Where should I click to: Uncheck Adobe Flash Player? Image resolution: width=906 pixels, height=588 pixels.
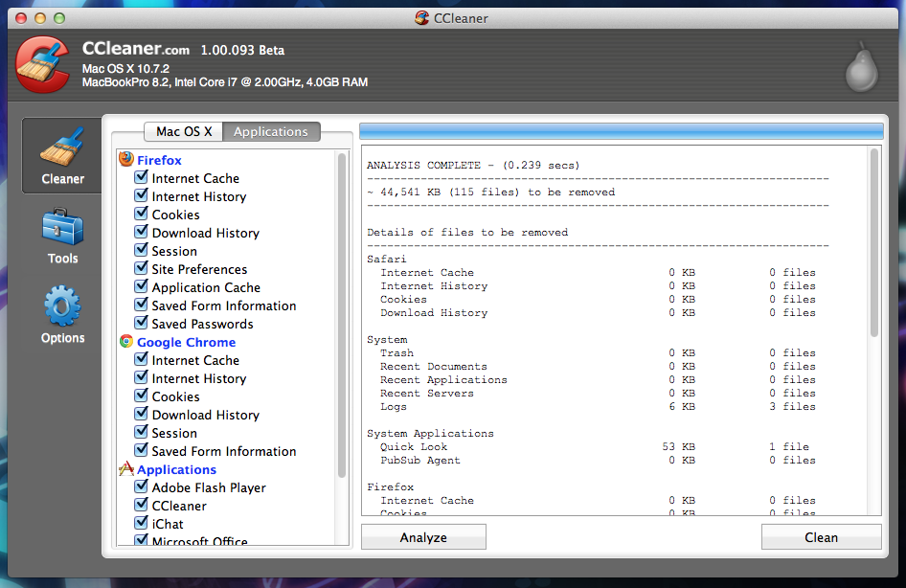141,486
